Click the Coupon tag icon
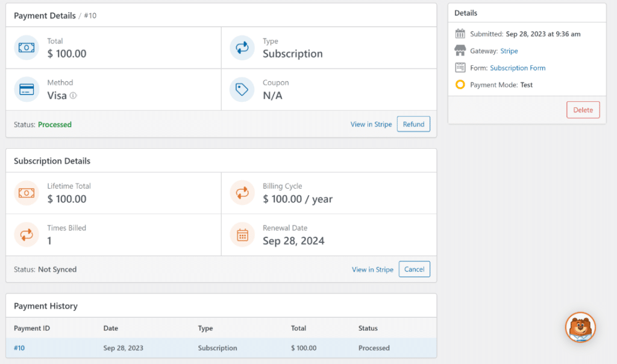This screenshot has width=617, height=364. pos(241,89)
